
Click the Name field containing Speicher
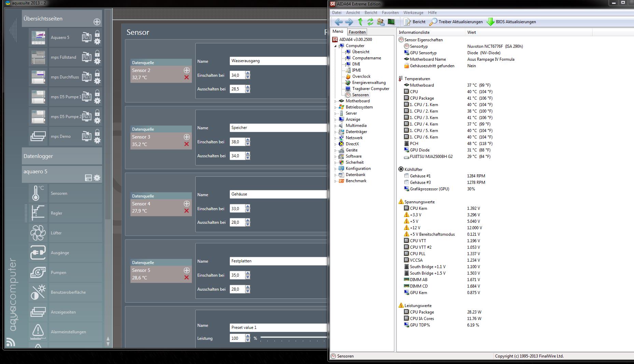pyautogui.click(x=278, y=128)
